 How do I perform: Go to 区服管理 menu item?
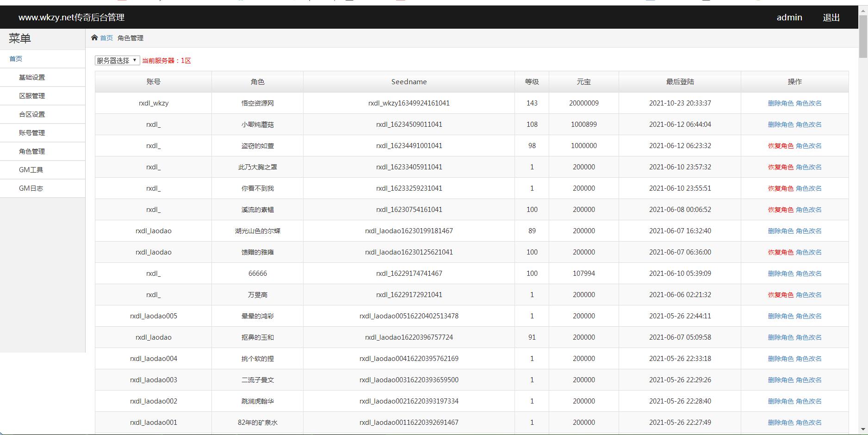click(x=32, y=96)
